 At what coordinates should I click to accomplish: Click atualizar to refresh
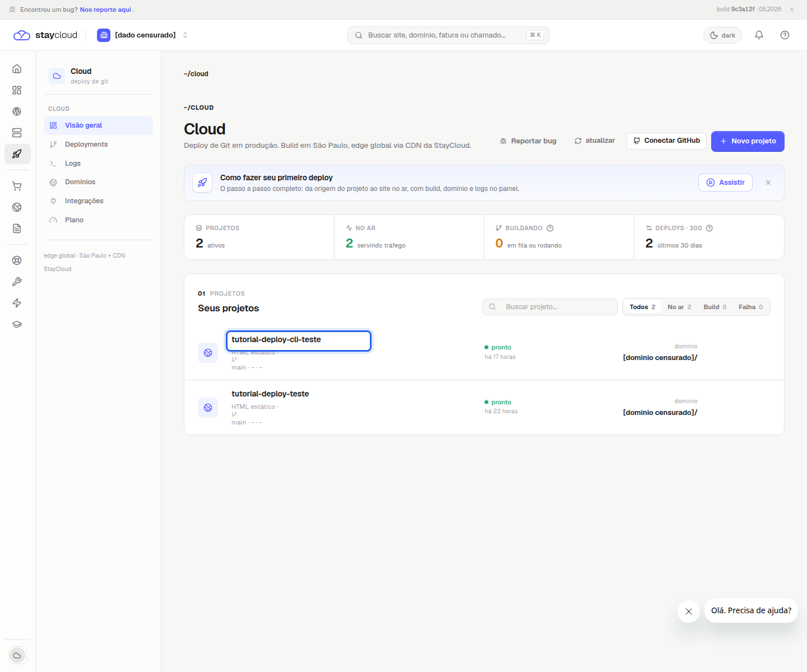click(x=595, y=141)
